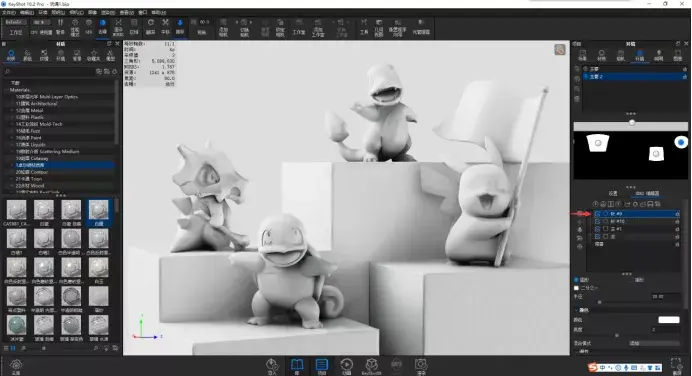692x376 pixels.
Task: Click the white color swatch in Color section
Action: [x=669, y=320]
